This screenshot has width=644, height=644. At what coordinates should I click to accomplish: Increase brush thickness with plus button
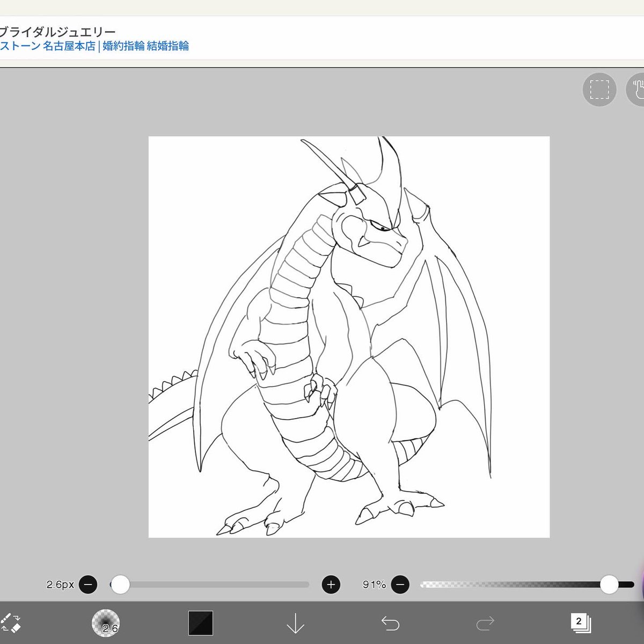coord(331,584)
